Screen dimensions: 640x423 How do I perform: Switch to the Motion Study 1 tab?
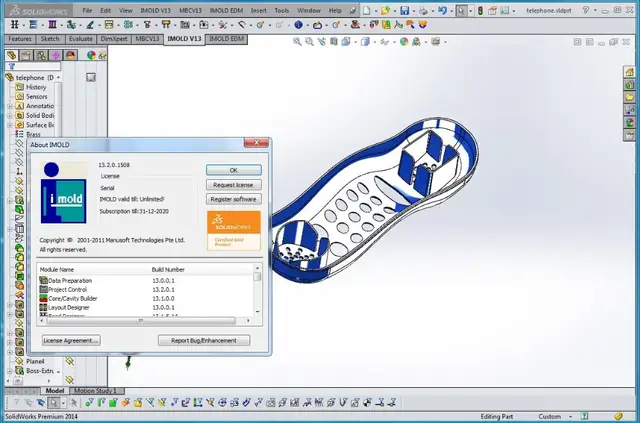(x=96, y=391)
